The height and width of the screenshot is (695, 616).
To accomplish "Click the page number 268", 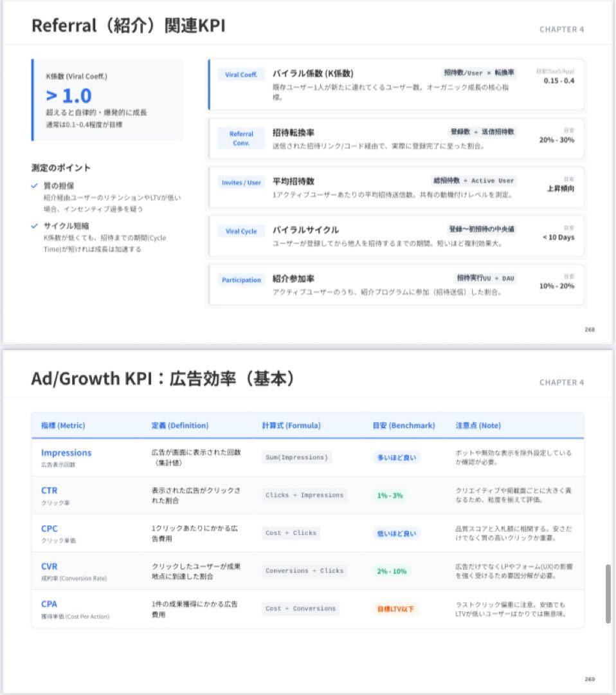I will [x=590, y=329].
